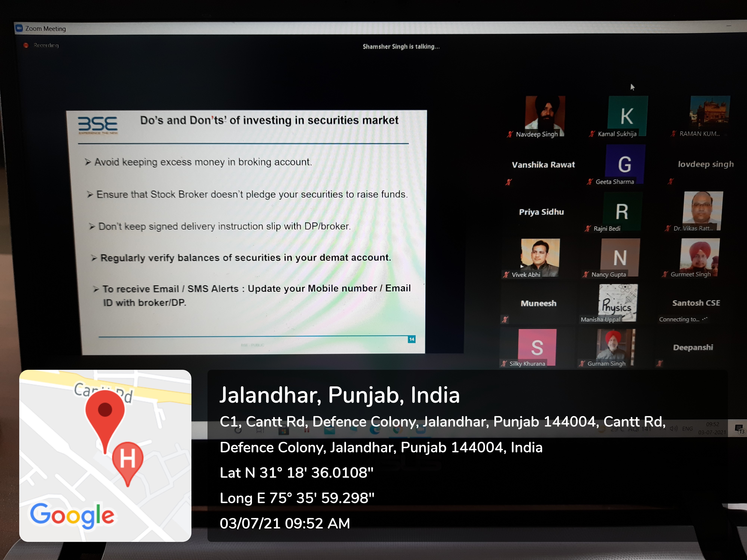Select Vivek Abhi's photo tile
Viewport: 747px width, 560px height.
540,258
